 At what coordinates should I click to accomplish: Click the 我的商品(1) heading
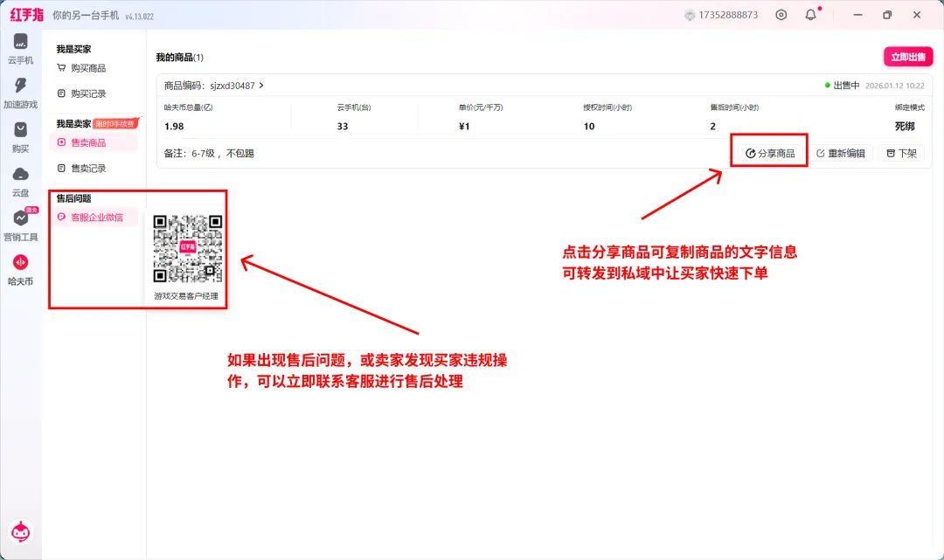(179, 57)
